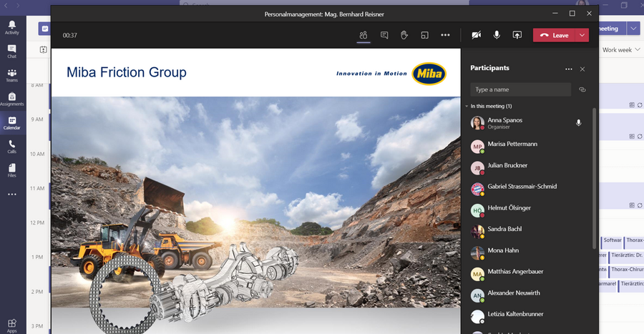
Task: Open more apps ellipsis in sidebar
Action: click(x=12, y=194)
